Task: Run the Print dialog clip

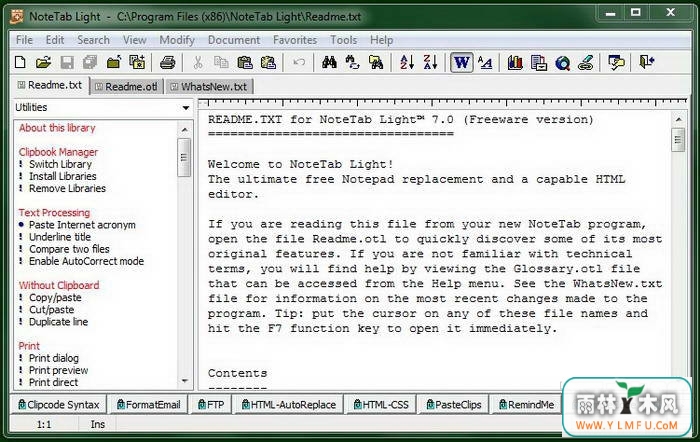Action: (54, 358)
